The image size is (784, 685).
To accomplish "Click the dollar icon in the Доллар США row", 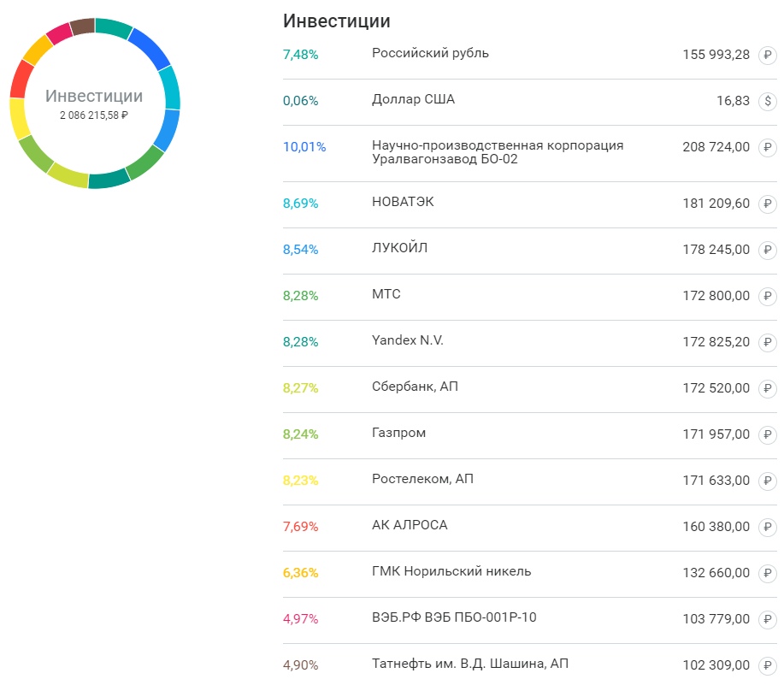I will (x=768, y=101).
